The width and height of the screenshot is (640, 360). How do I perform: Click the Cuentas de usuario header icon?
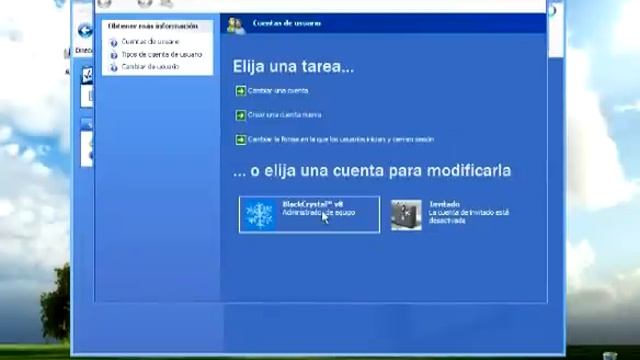236,25
